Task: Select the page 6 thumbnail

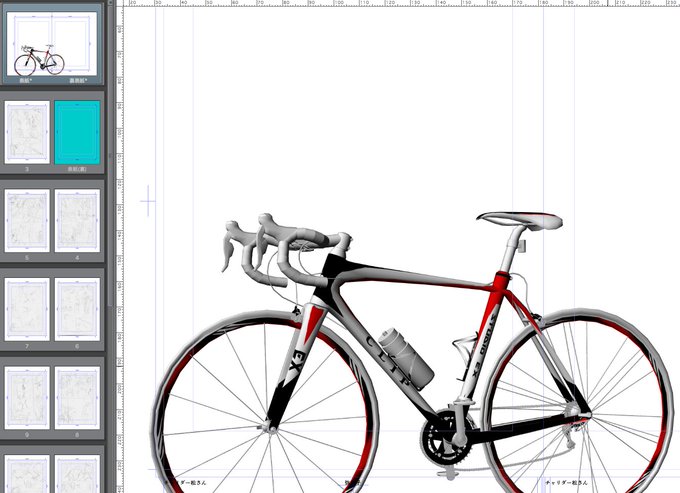Action: point(77,309)
